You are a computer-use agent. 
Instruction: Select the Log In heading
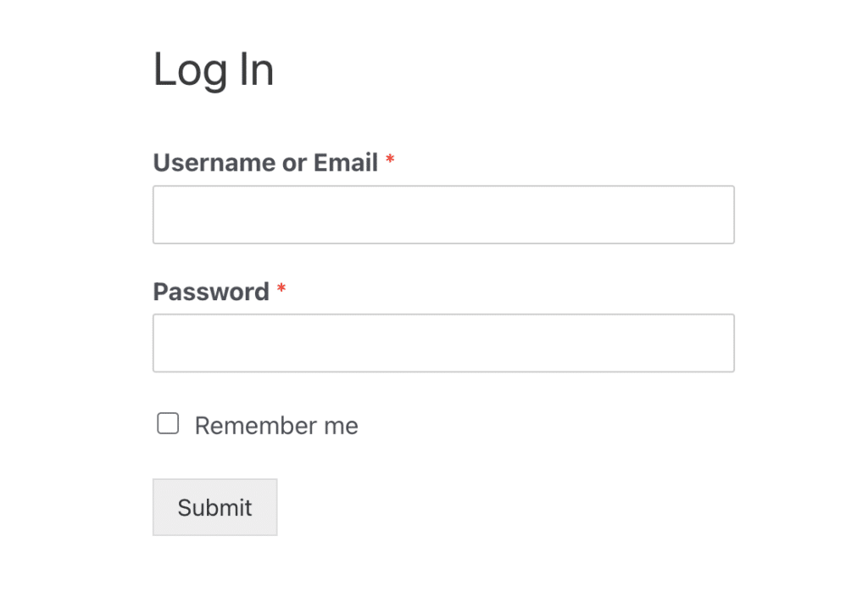click(213, 70)
